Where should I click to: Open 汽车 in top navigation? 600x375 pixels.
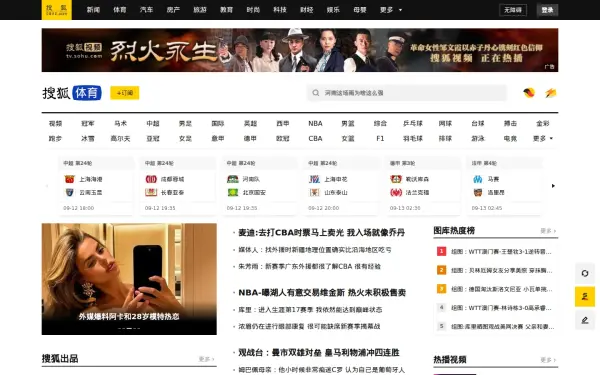[x=147, y=10]
